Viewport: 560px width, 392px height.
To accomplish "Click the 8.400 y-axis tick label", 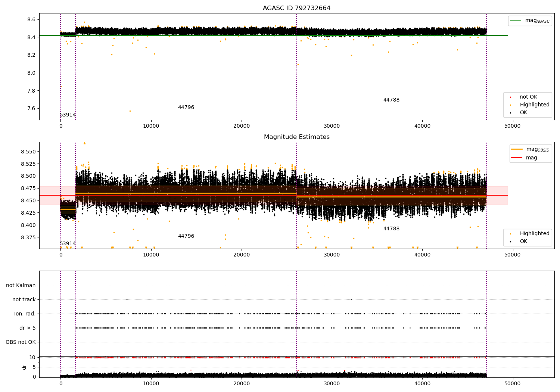I will tap(28, 225).
